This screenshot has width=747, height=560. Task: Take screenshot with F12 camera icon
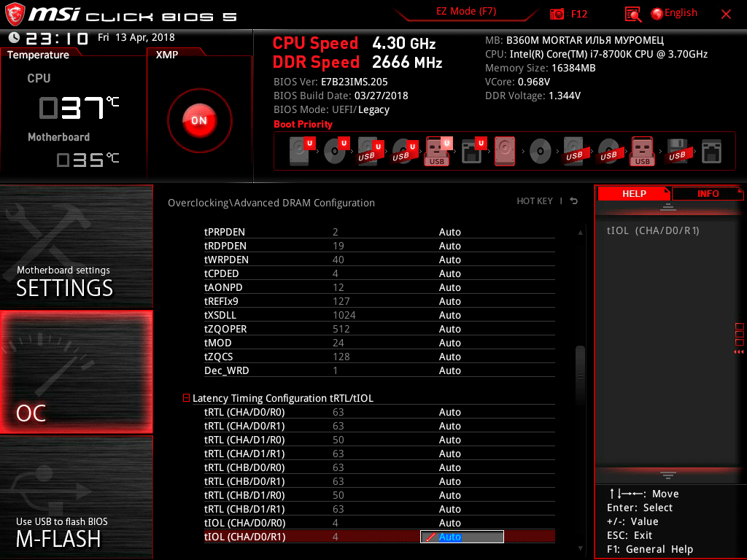coord(557,14)
